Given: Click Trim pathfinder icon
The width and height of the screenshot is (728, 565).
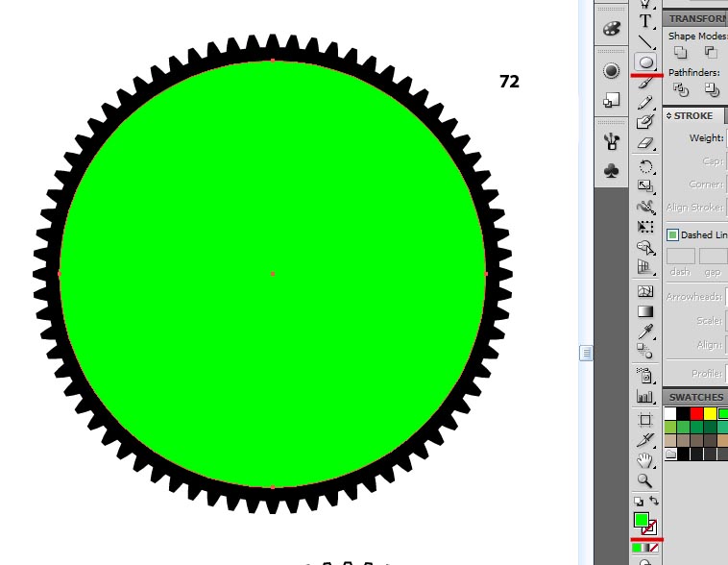Looking at the screenshot, I should (712, 89).
